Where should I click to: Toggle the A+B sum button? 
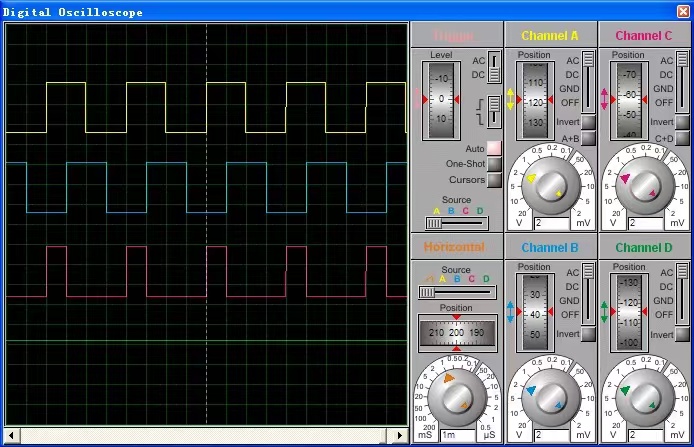[x=588, y=139]
